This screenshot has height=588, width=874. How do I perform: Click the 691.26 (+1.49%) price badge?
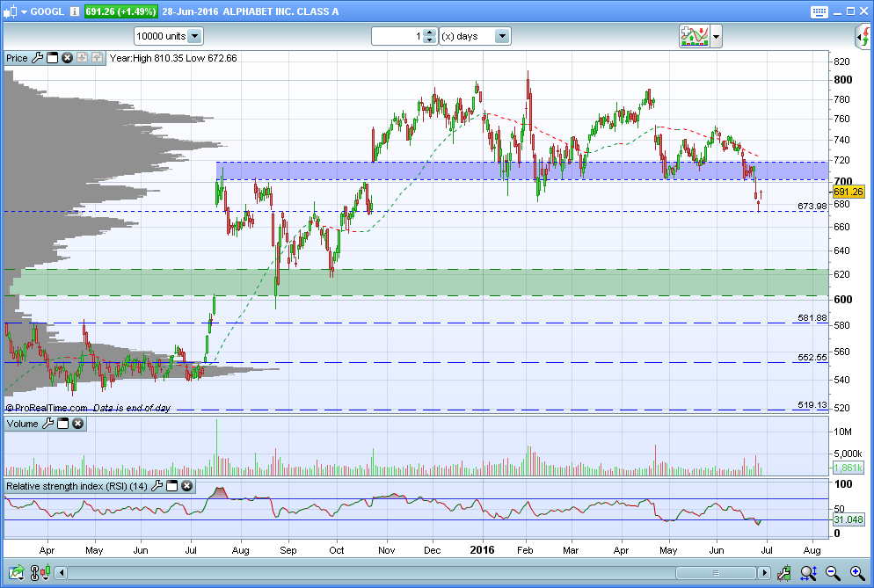click(121, 11)
